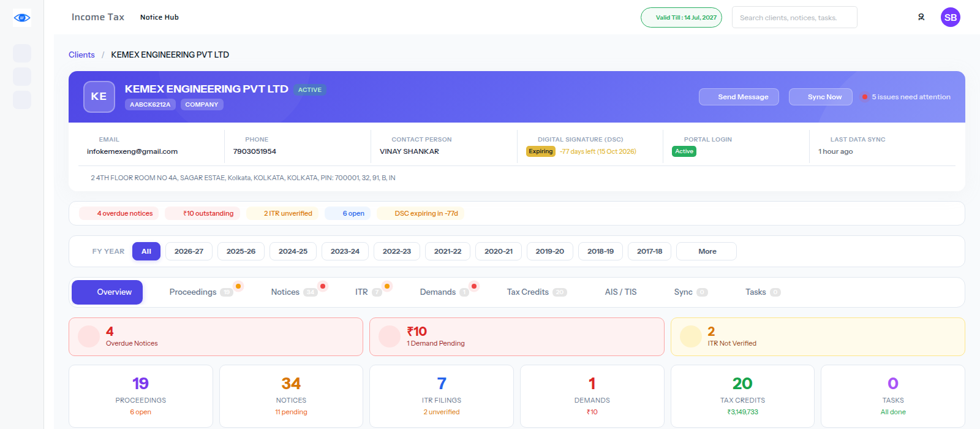
Task: Go back to the Clients breadcrumb
Action: coord(81,55)
